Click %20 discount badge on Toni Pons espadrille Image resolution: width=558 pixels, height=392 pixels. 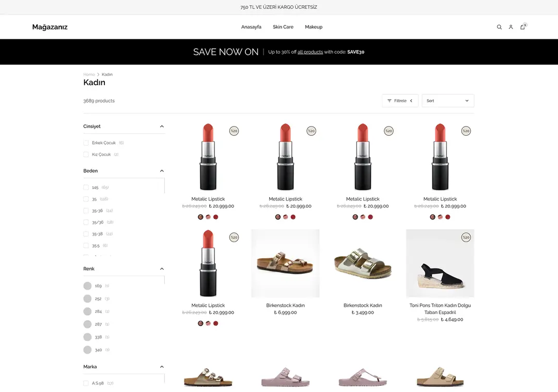466,237
